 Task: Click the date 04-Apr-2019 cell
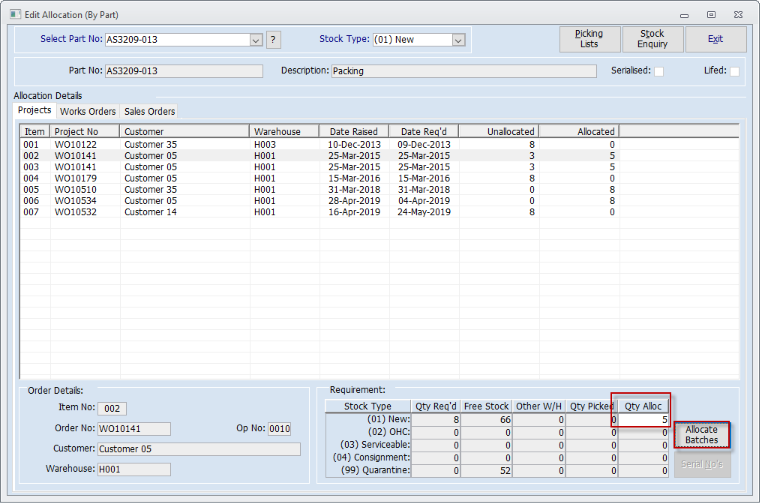[424, 201]
